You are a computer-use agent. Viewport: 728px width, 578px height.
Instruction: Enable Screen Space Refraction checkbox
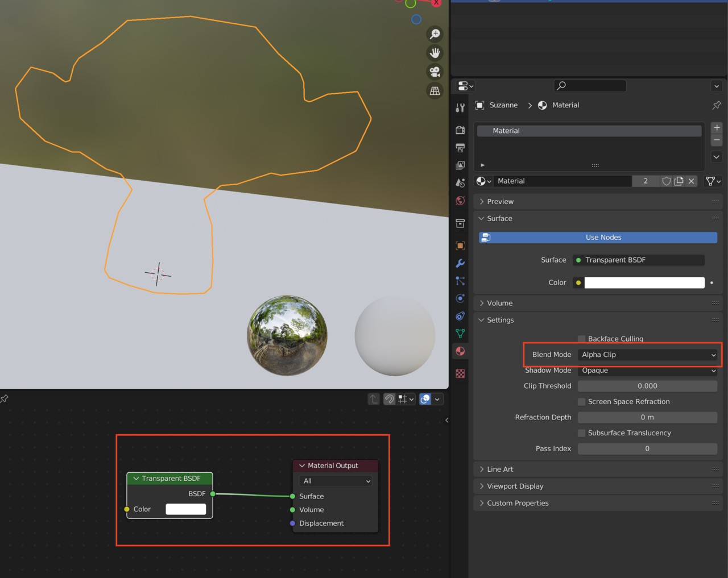(x=581, y=402)
